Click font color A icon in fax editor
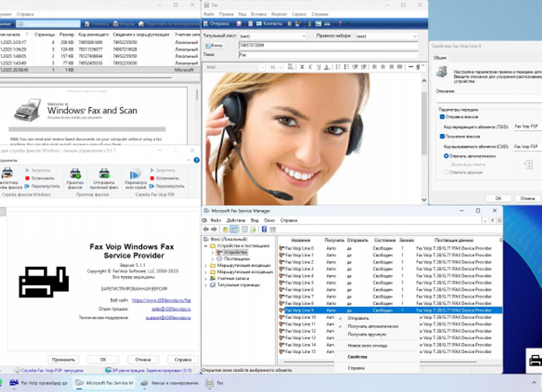 tap(327, 67)
